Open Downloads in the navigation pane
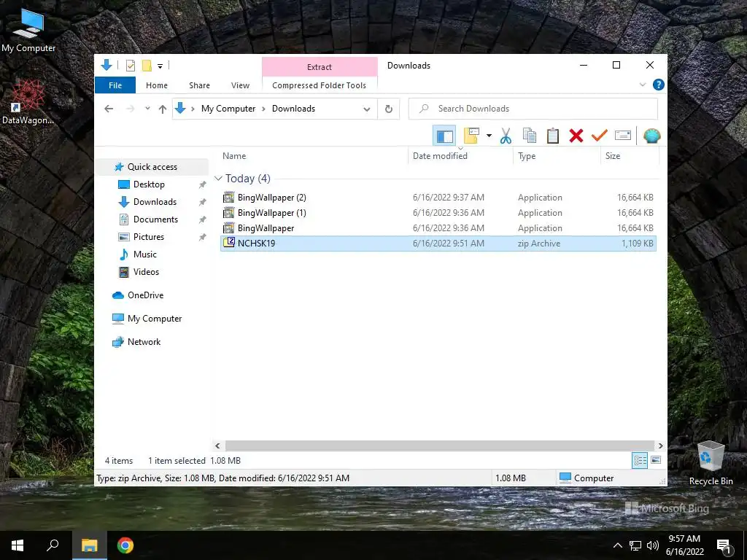Image resolution: width=747 pixels, height=560 pixels. (x=155, y=202)
